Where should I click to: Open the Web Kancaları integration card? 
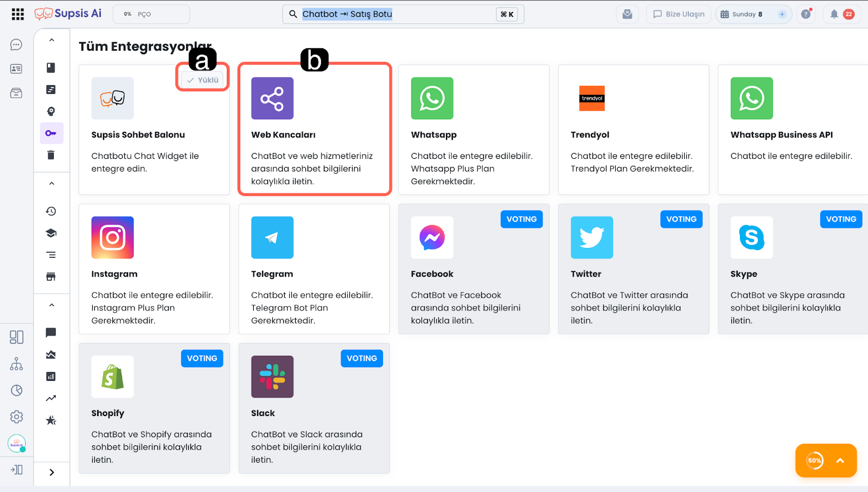pyautogui.click(x=314, y=130)
